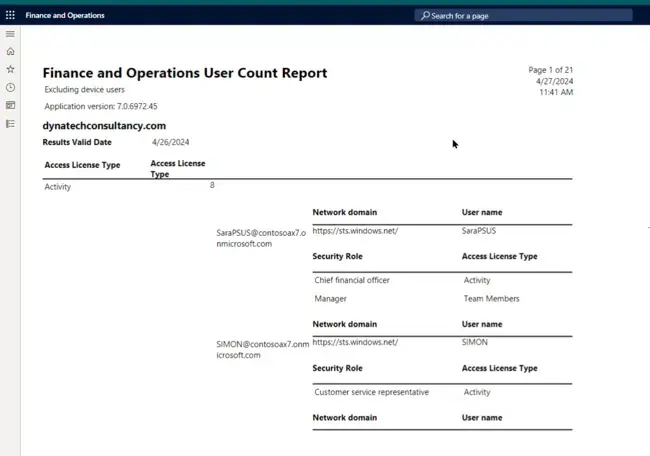Screen dimensions: 650x456
Task: Open Favorites star icon
Action: pyautogui.click(x=10, y=69)
